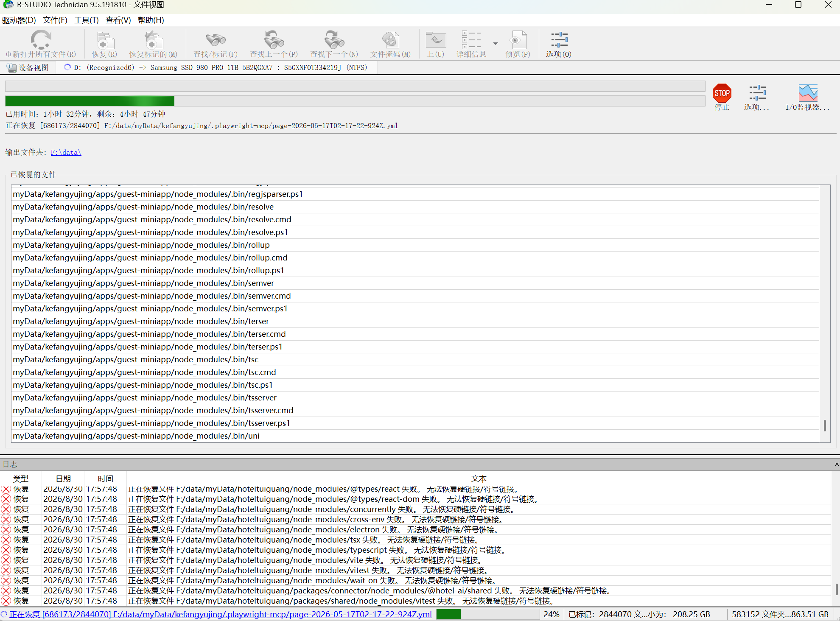Switch to the Device View (设备视图) tab
840x621 pixels.
click(28, 67)
